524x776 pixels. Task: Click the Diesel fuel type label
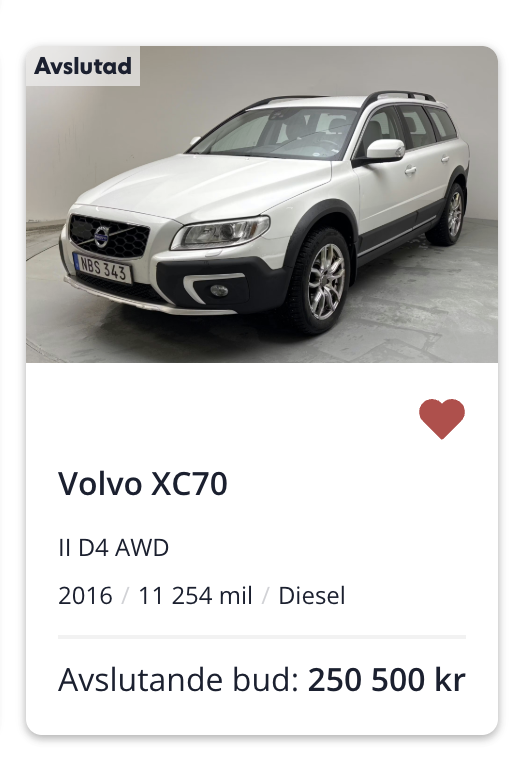(312, 595)
